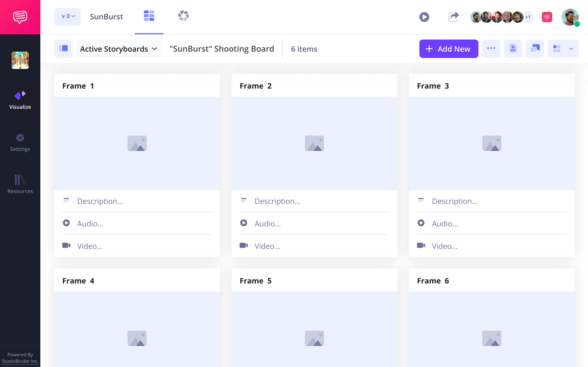Click the three-dots more options button

coord(491,49)
